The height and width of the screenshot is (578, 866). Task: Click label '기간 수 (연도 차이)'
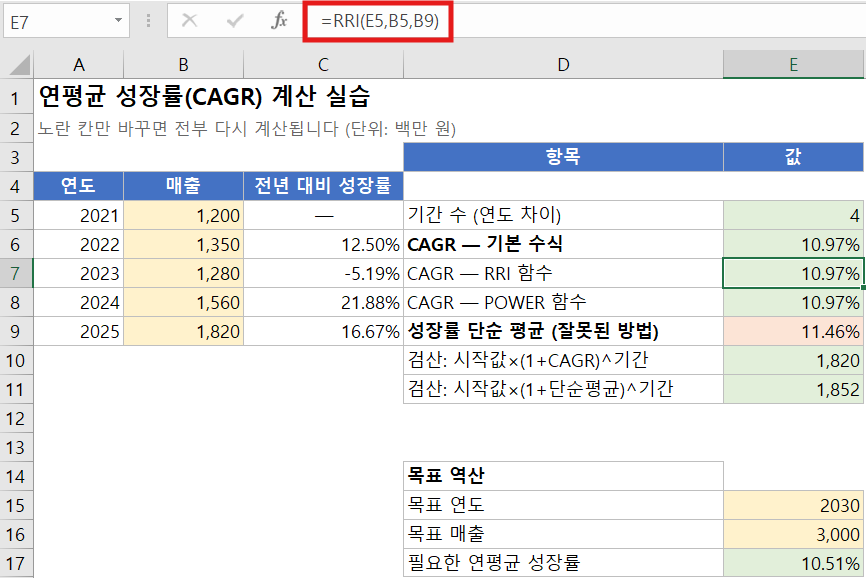(563, 215)
